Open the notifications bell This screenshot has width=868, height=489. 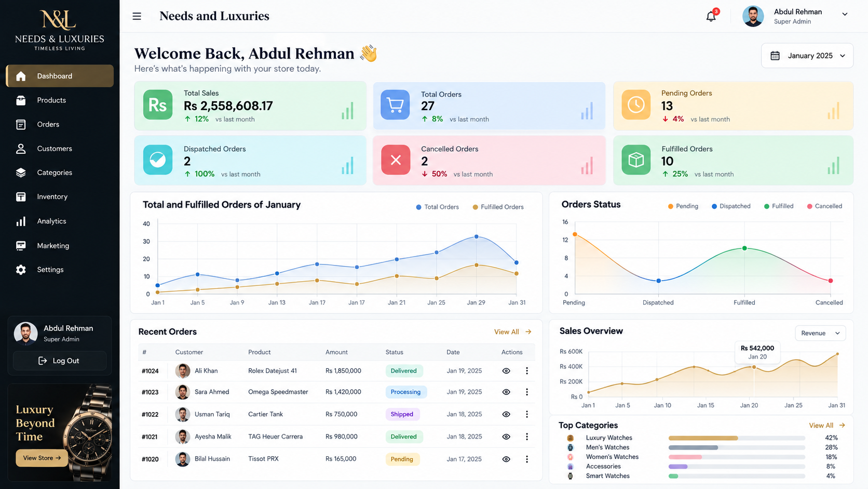pos(711,16)
